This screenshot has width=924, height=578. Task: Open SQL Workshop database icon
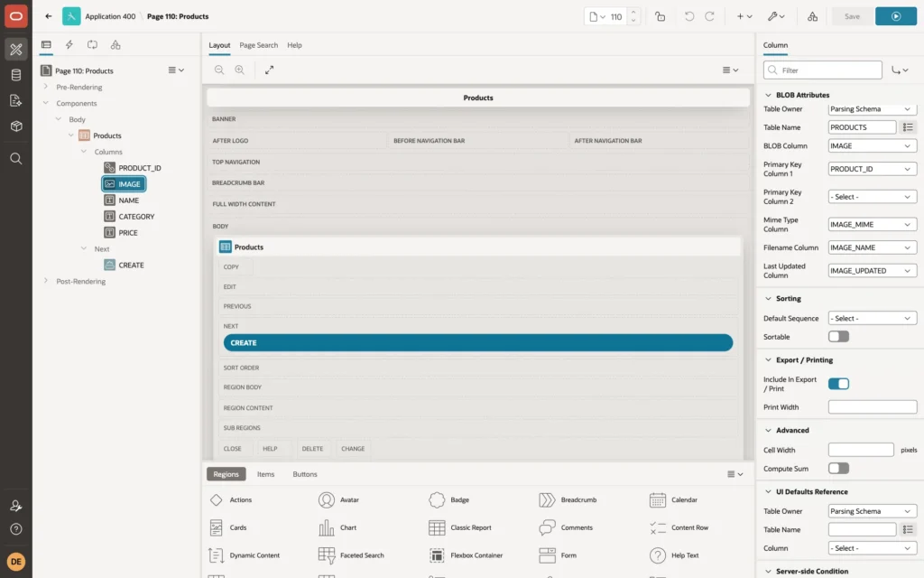(16, 75)
